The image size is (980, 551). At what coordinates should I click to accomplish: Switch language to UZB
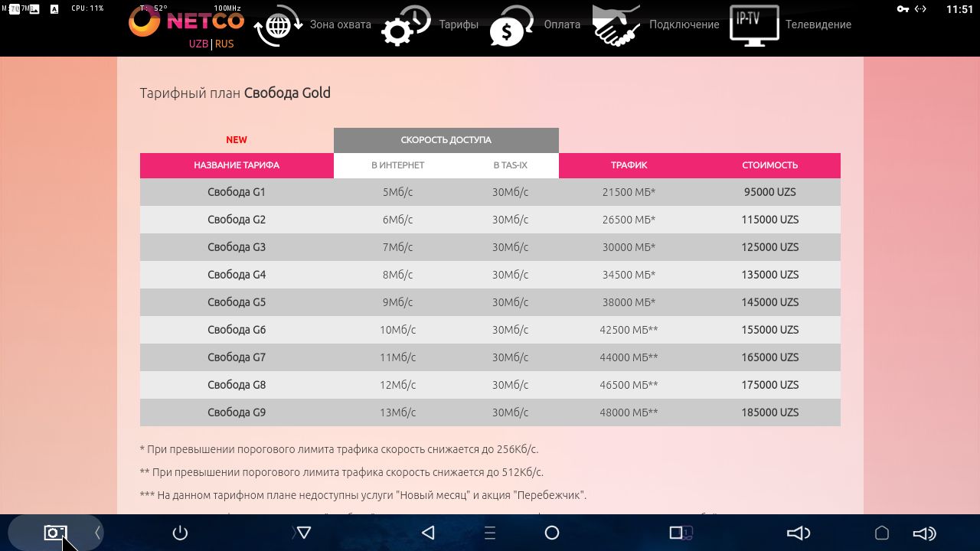(198, 44)
